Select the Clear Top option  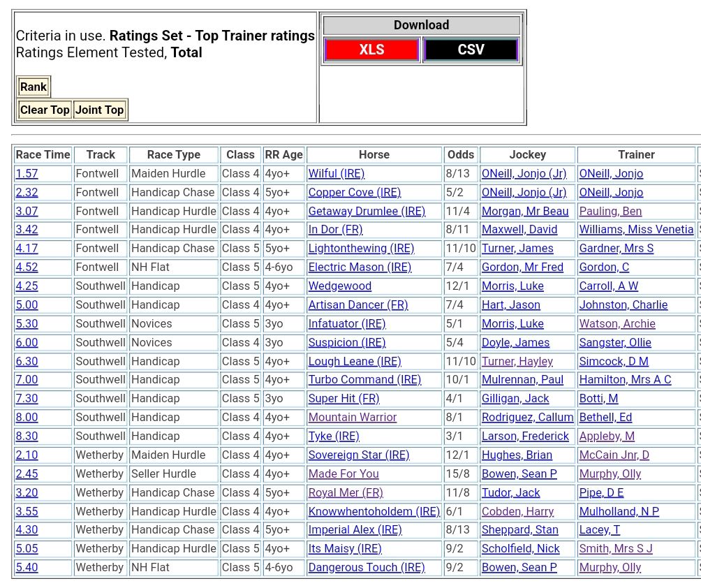click(45, 110)
